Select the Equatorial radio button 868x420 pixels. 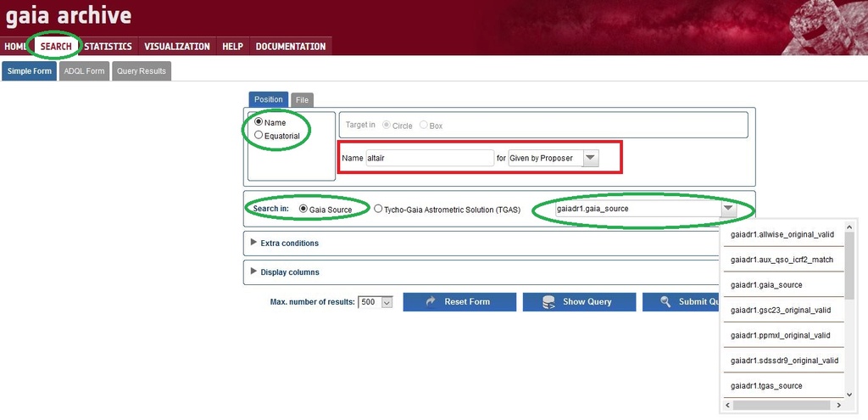click(259, 135)
